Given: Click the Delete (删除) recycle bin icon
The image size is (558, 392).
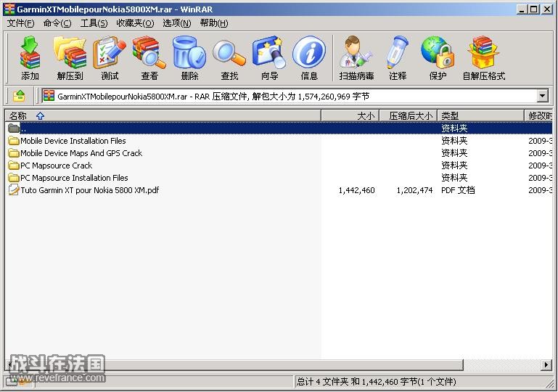Looking at the screenshot, I should point(189,58).
